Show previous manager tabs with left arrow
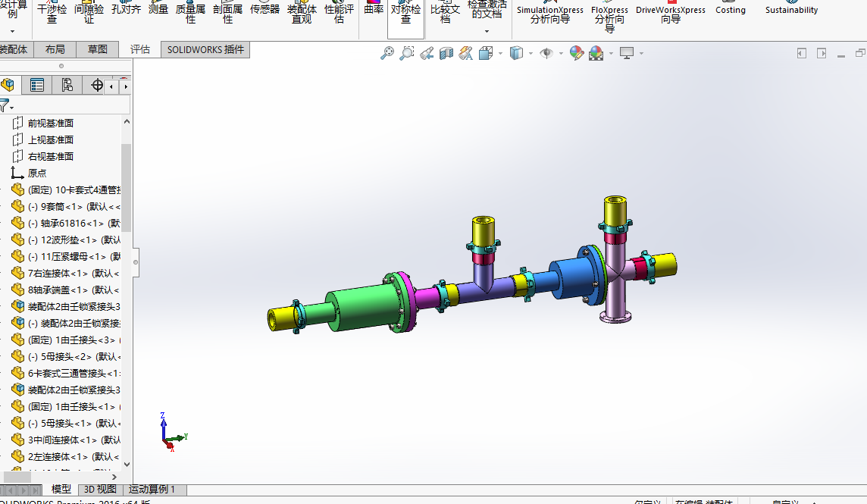The image size is (867, 504). (111, 86)
